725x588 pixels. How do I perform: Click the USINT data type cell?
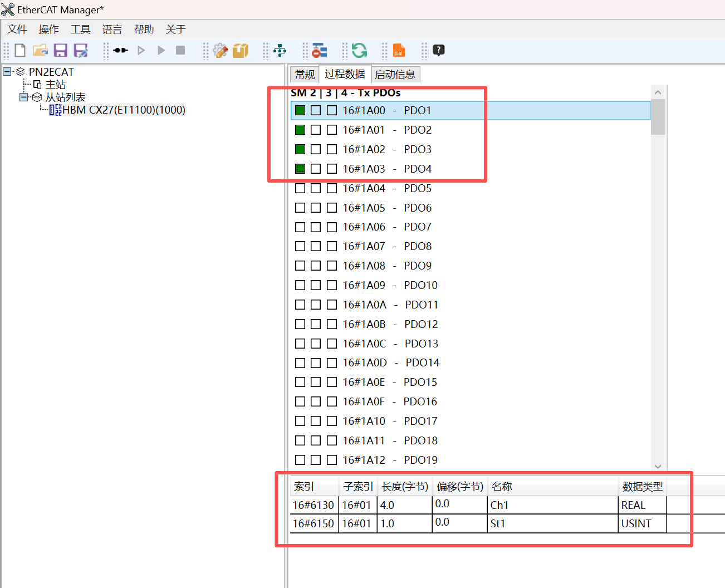(643, 523)
